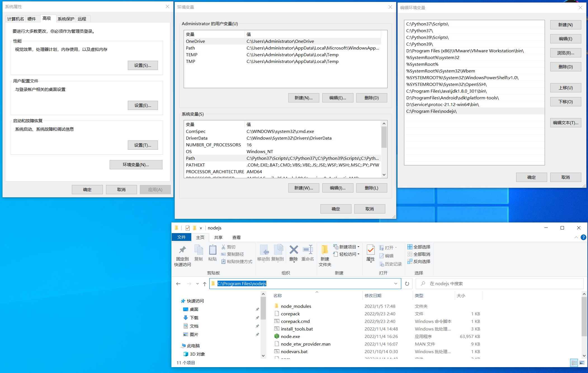The width and height of the screenshot is (588, 373).
Task: Click Environment Variables button in System Properties
Action: pos(136,165)
